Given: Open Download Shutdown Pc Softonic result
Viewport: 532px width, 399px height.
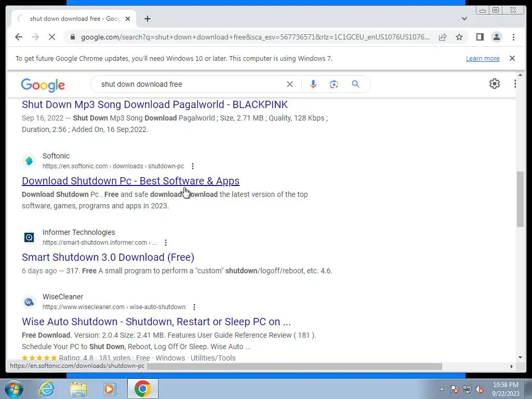Looking at the screenshot, I should pyautogui.click(x=130, y=181).
